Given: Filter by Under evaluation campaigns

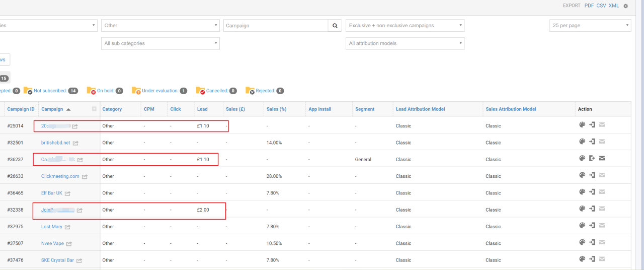Looking at the screenshot, I should pos(160,91).
